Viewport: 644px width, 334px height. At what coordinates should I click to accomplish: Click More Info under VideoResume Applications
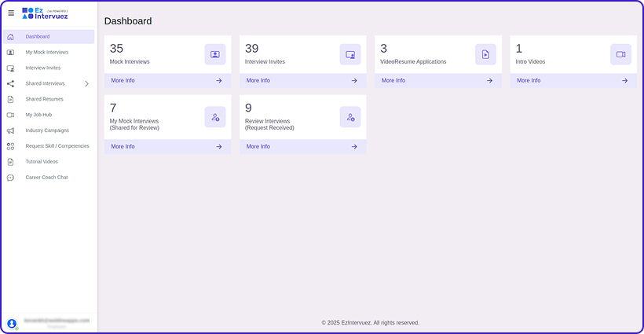tap(393, 80)
